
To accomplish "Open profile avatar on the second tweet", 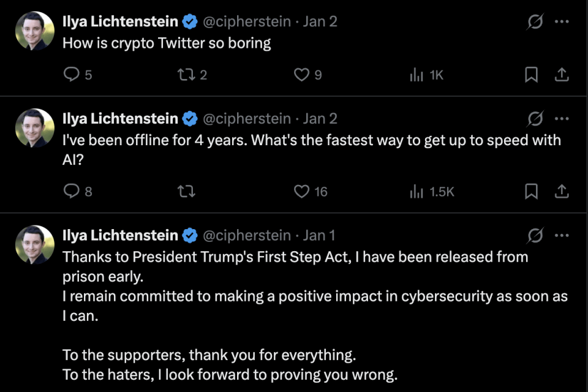I will [35, 128].
